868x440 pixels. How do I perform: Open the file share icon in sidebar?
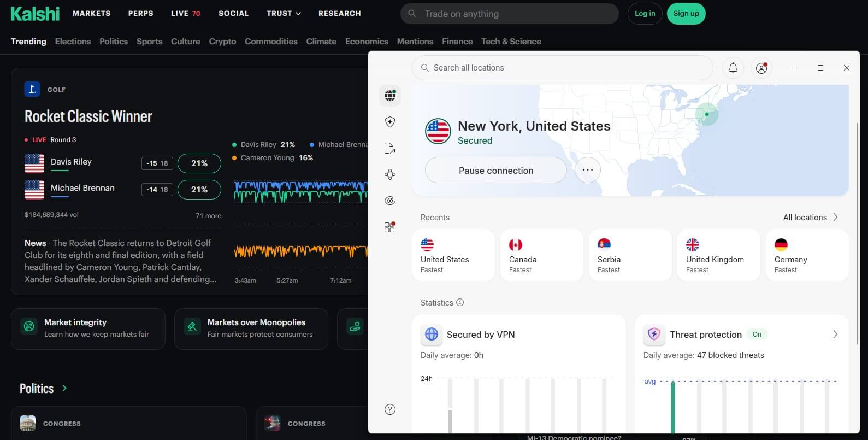click(x=390, y=148)
